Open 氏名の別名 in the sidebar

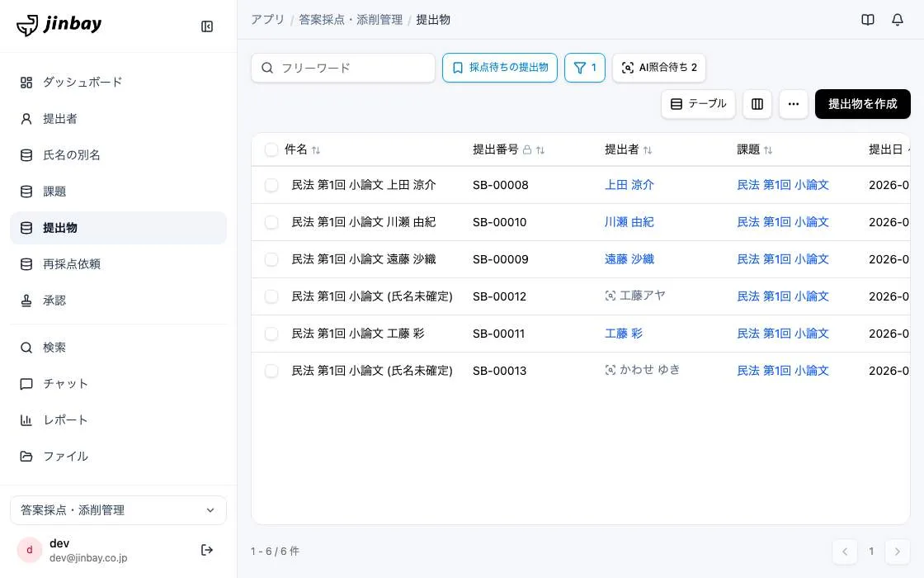(119, 155)
